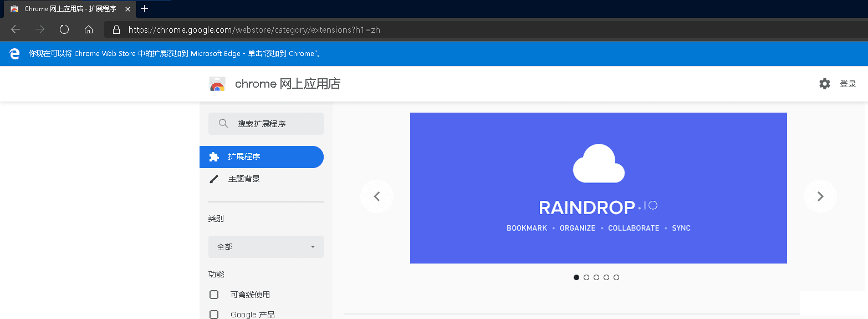Close the Chrome 网上应用店 tab

[x=127, y=9]
